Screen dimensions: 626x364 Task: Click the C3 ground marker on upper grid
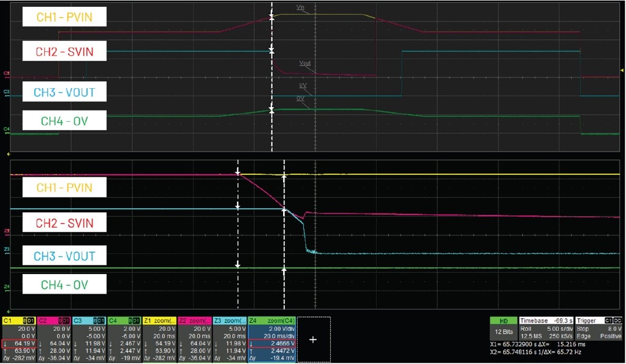(x=6, y=92)
